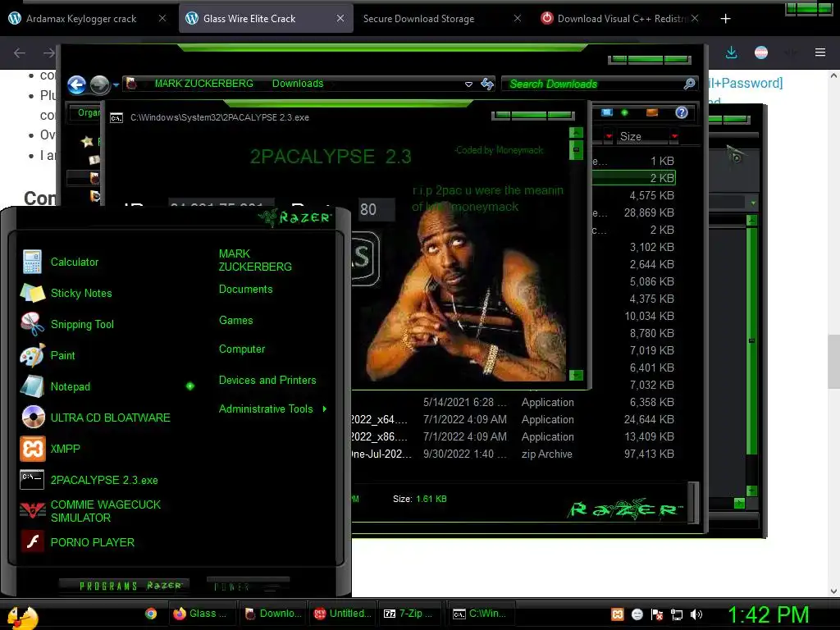Open recent pages dropdown beside forward button
Screen dimensions: 840x630
pos(116,84)
